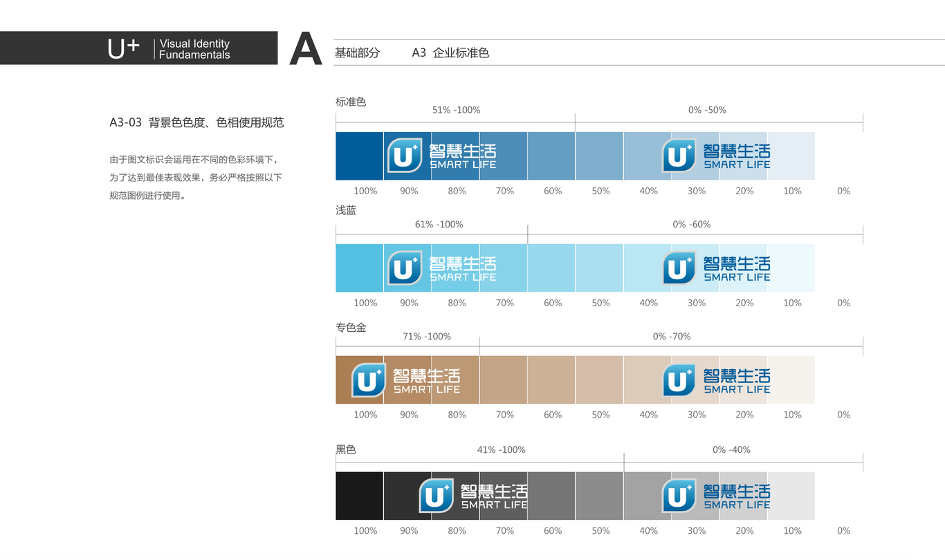Click the blue 智慧生活 wordmark in the 标准色 row
Screen dimensions: 945x560
pos(737,151)
